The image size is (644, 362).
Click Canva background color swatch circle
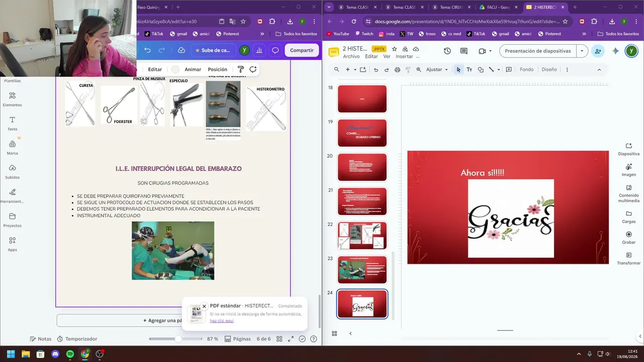[175, 69]
